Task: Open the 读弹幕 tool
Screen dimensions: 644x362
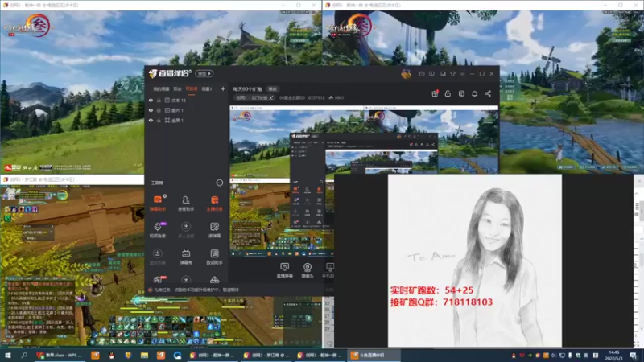Action: [214, 230]
